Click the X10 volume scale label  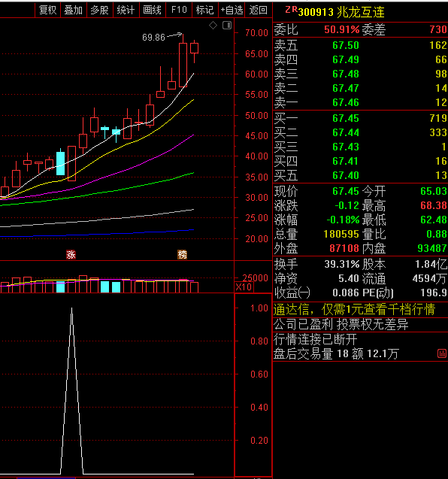pos(244,287)
